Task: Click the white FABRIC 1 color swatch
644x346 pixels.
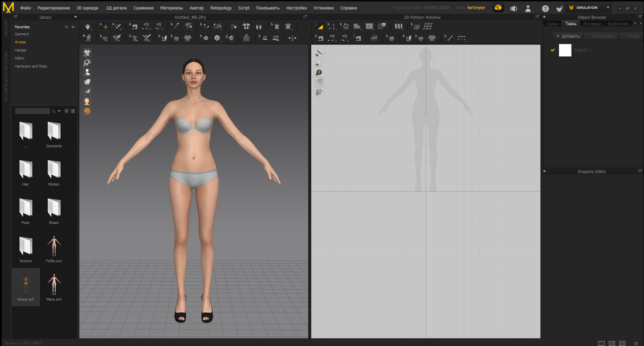Action: (x=565, y=50)
